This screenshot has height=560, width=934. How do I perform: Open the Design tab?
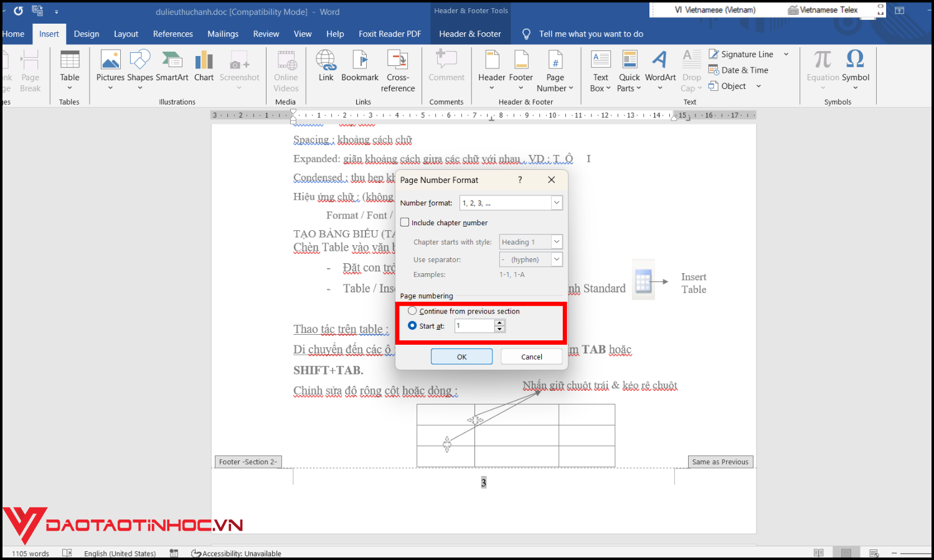tap(87, 34)
